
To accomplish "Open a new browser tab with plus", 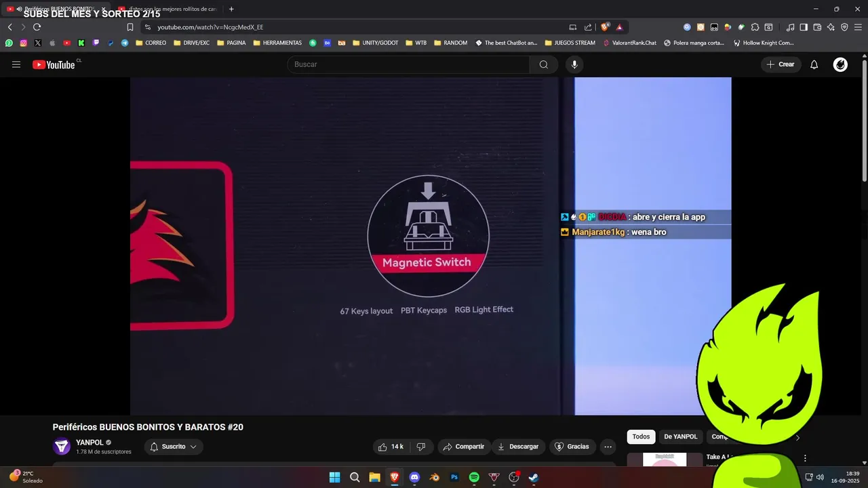I will [231, 9].
